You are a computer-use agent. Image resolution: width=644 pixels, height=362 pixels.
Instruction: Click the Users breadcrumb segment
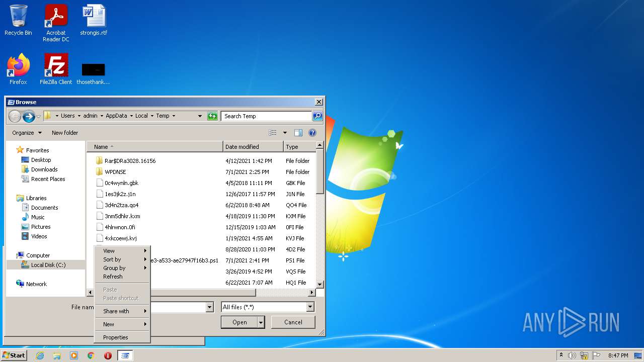68,116
